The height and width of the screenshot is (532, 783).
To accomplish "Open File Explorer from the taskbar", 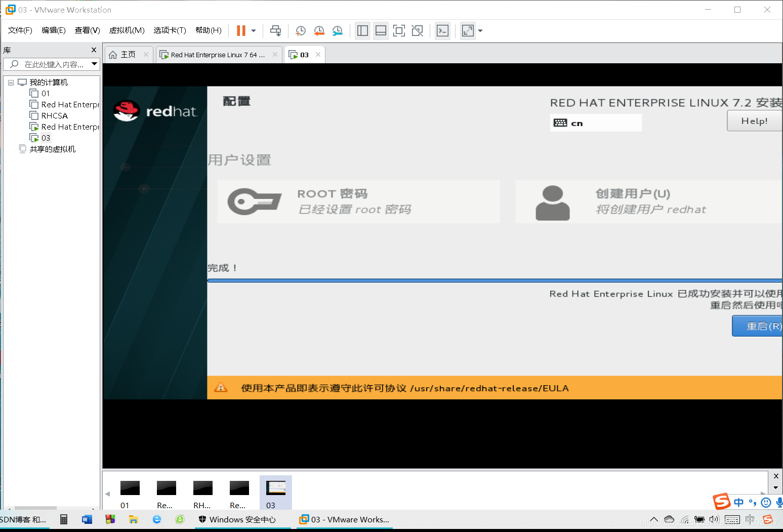I will click(134, 519).
